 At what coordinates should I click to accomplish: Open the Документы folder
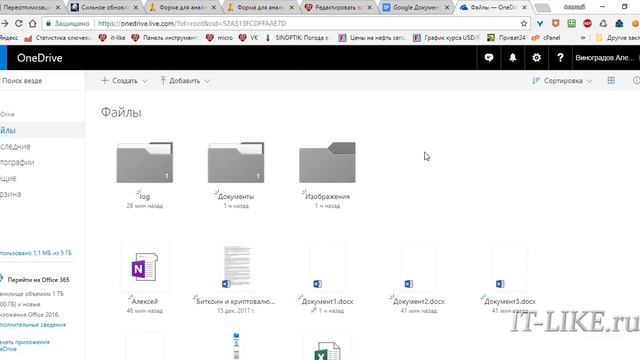[x=236, y=162]
